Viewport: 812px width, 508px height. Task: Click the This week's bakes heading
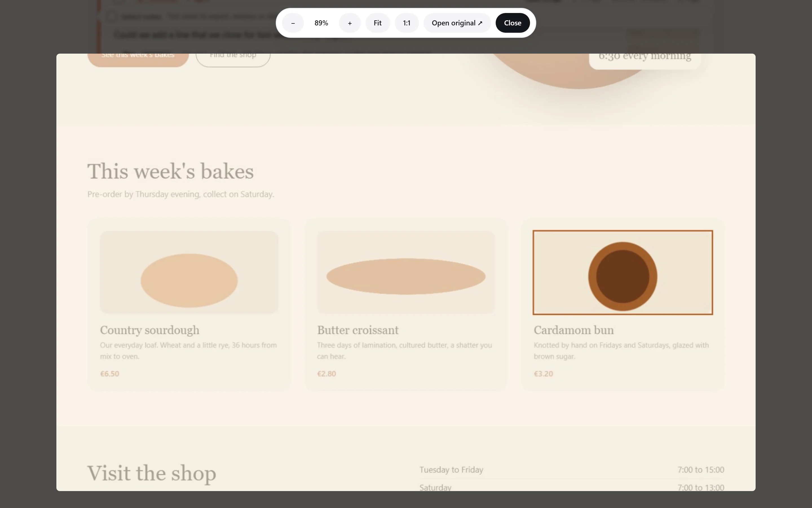pyautogui.click(x=171, y=171)
